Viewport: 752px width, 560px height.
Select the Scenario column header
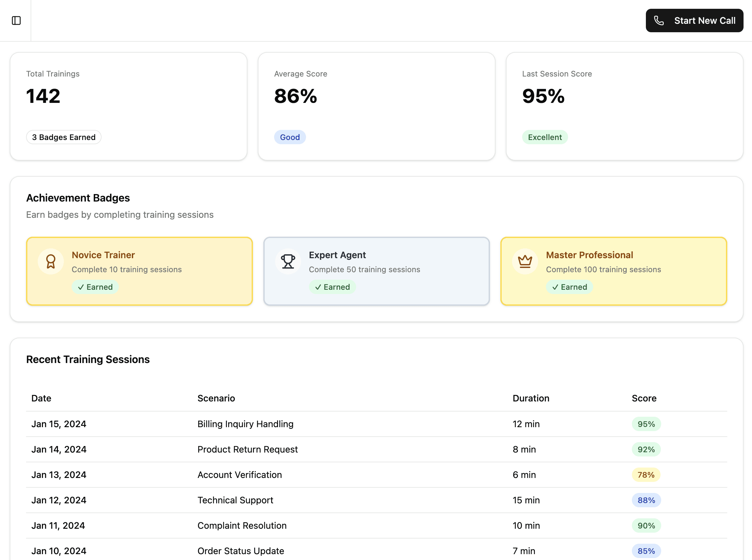click(x=216, y=398)
